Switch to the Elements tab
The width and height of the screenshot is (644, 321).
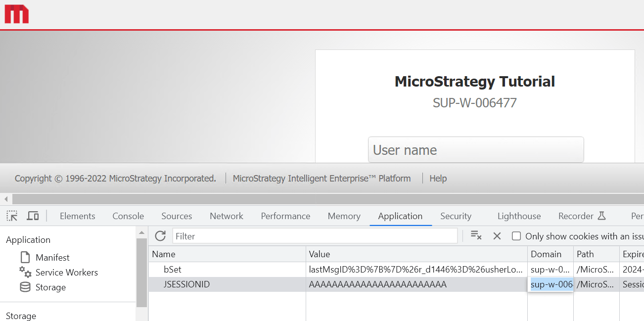tap(77, 216)
